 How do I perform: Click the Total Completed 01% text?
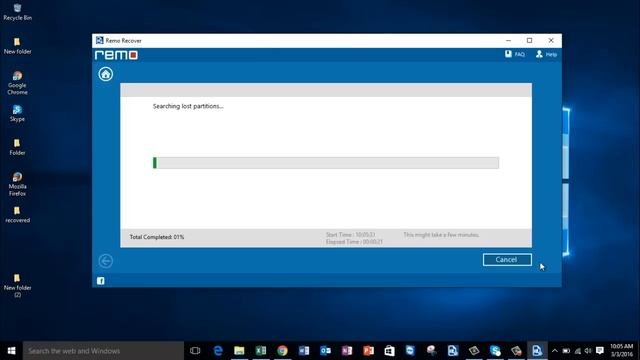pyautogui.click(x=157, y=237)
